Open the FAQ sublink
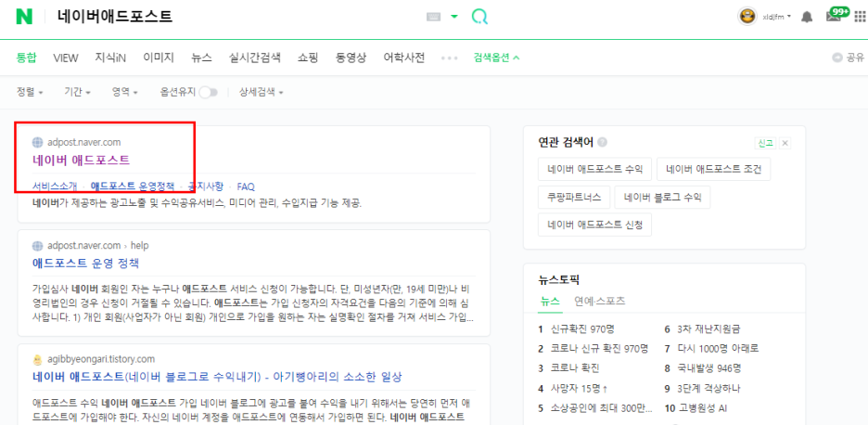 246,187
